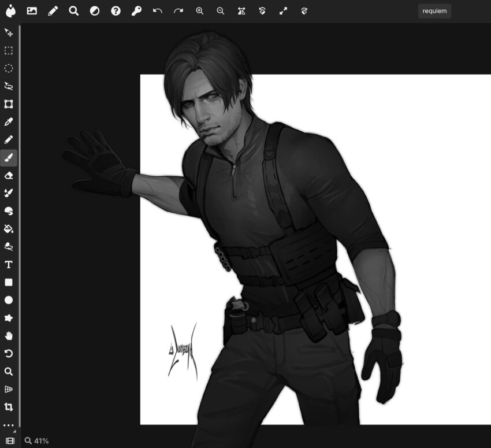Image resolution: width=491 pixels, height=448 pixels.
Task: Select the Crop tool
Action: point(9,408)
